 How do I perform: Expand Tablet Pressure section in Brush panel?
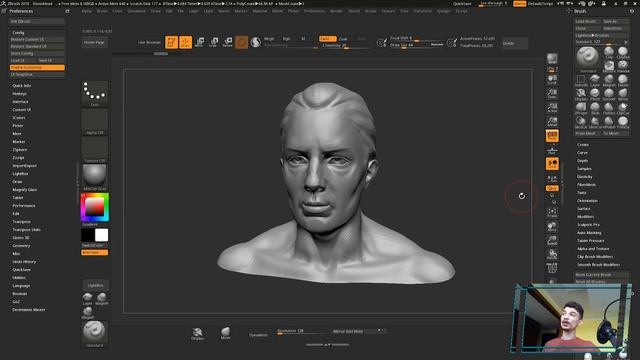[591, 241]
